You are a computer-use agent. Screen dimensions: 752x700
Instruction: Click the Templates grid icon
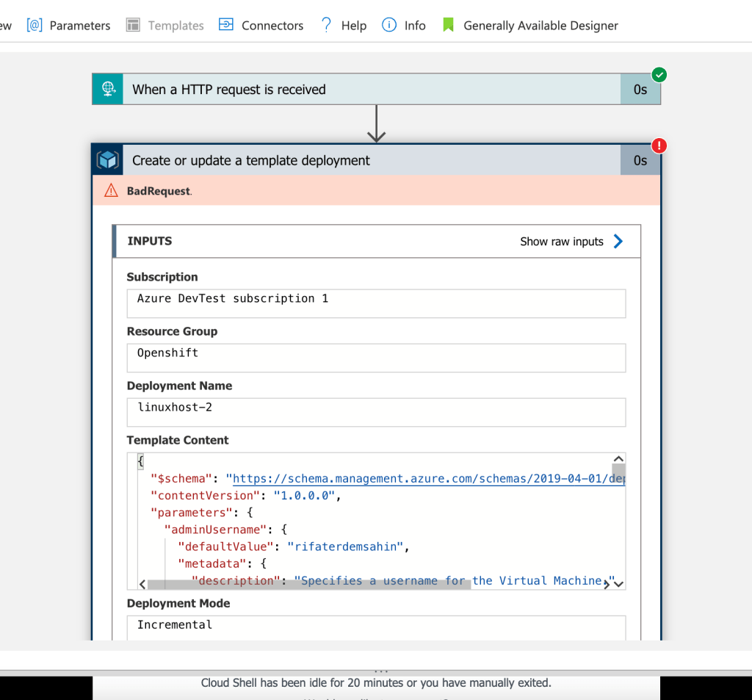click(133, 25)
